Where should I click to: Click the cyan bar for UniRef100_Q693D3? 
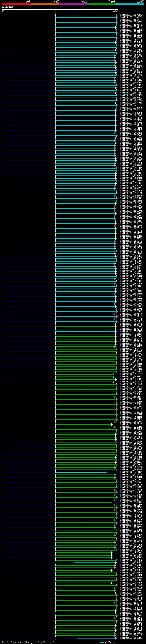(x=97, y=638)
